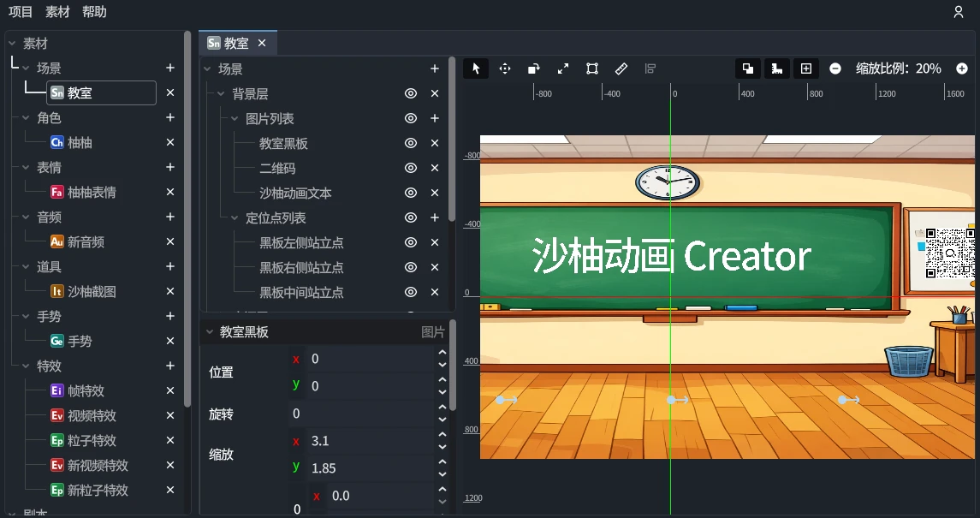Select the 粒子特效 asset
Screen dimensions: 980x518
(x=92, y=440)
